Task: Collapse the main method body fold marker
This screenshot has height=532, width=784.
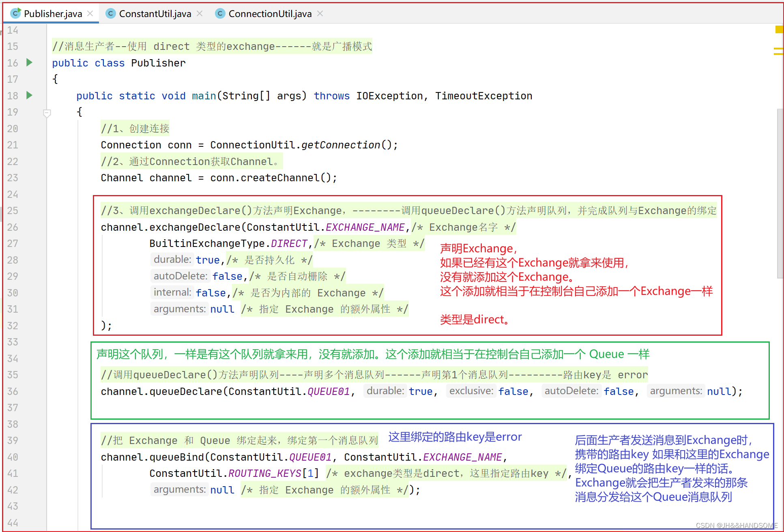Action: click(x=47, y=113)
